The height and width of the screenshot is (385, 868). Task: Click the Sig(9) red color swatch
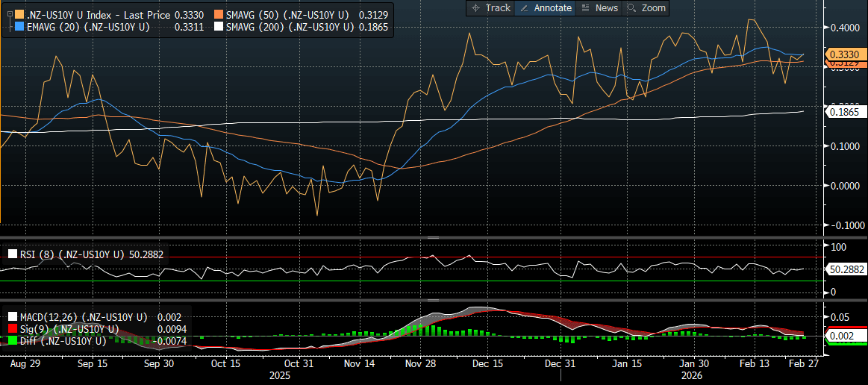pos(11,329)
